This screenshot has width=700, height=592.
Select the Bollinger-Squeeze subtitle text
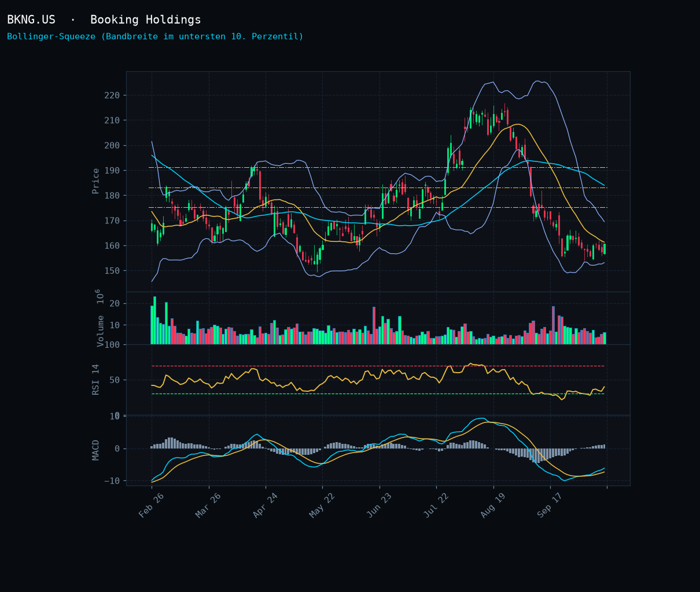coord(155,36)
